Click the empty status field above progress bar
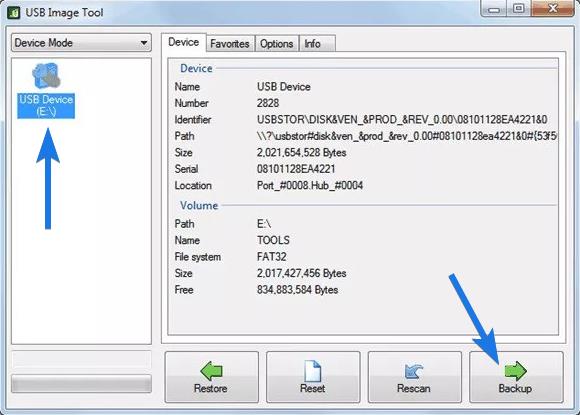This screenshot has height=415, width=580. coord(81,360)
